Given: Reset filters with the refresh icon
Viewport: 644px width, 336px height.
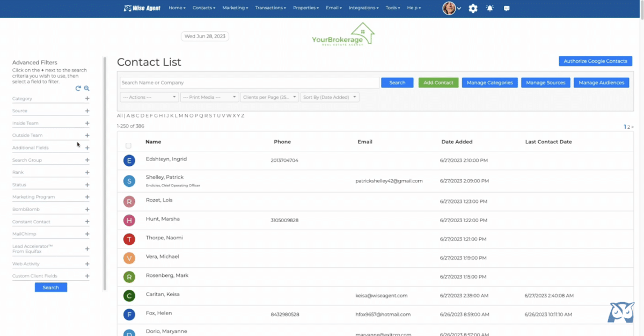Looking at the screenshot, I should point(78,89).
